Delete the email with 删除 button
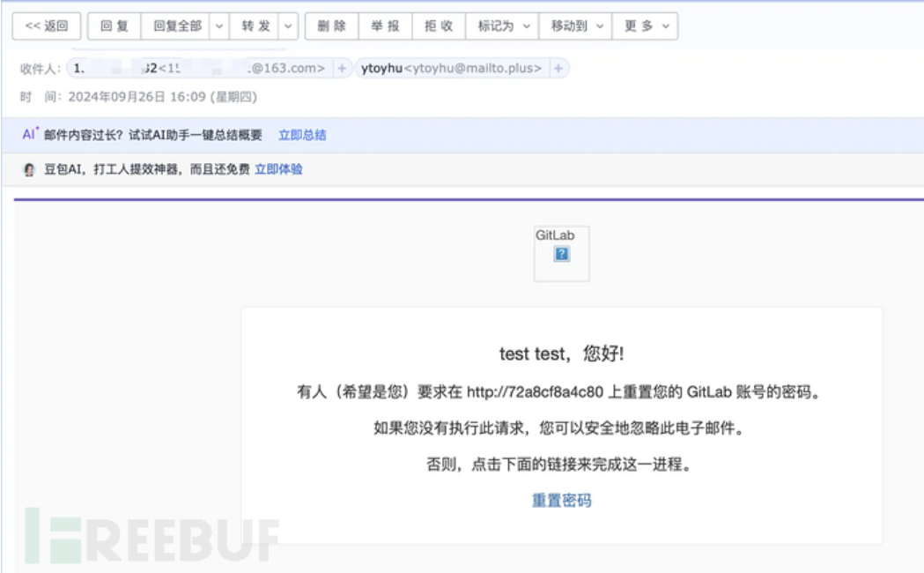This screenshot has height=573, width=924. point(331,26)
